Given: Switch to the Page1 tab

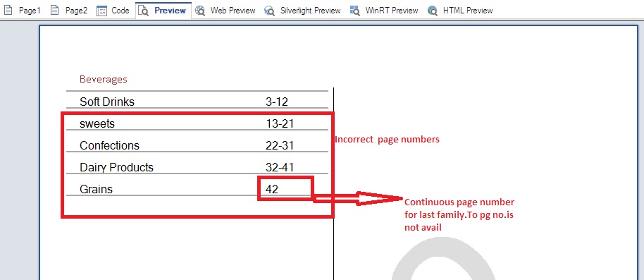Looking at the screenshot, I should [22, 11].
